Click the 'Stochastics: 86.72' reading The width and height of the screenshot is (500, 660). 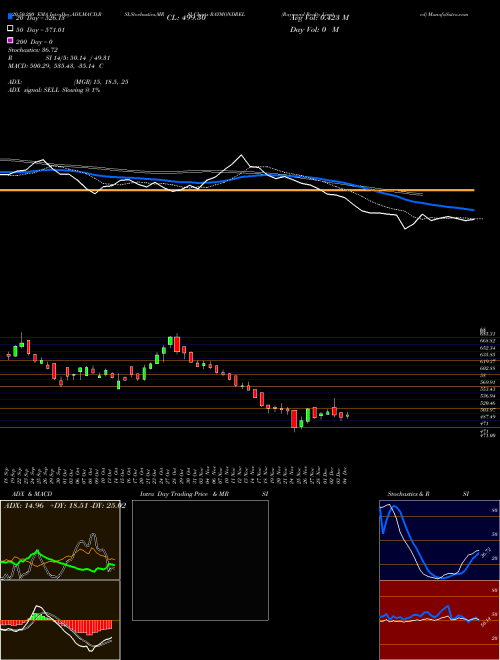coord(33,50)
